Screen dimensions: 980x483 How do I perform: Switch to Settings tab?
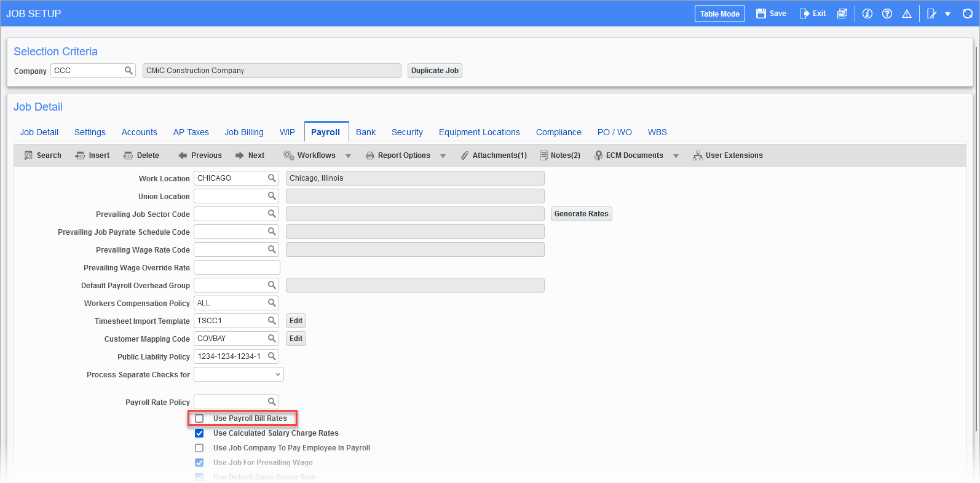coord(90,132)
